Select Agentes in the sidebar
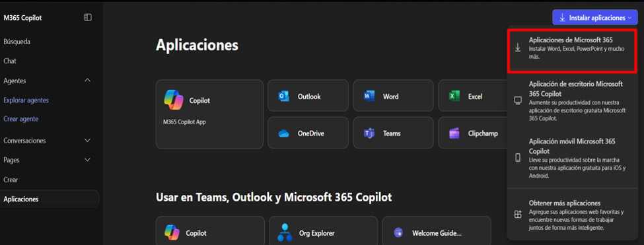 click(x=15, y=81)
